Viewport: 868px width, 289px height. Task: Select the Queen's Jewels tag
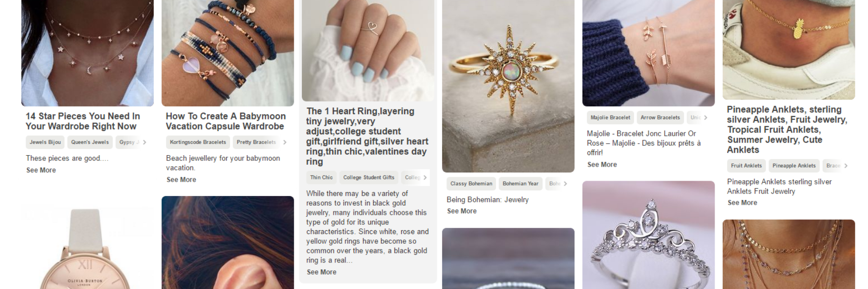90,142
